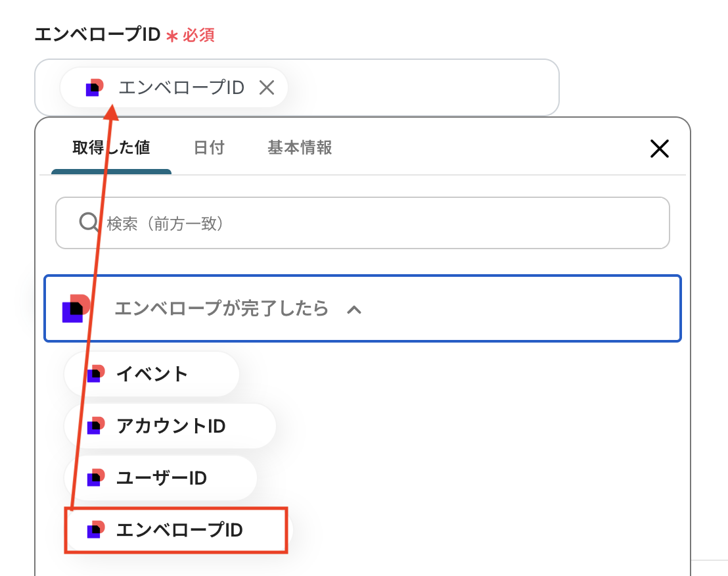This screenshot has height=576, width=728.
Task: Select the ユーザーID value chip
Action: (x=160, y=478)
